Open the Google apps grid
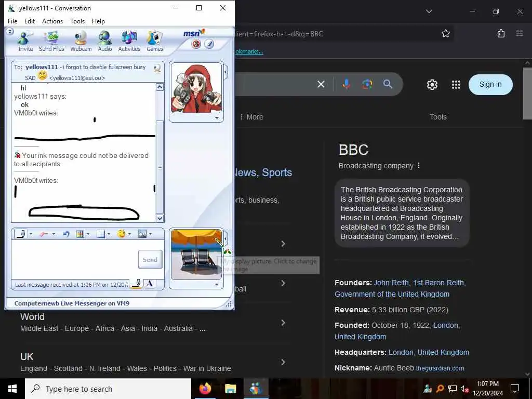This screenshot has height=399, width=532. tap(456, 85)
